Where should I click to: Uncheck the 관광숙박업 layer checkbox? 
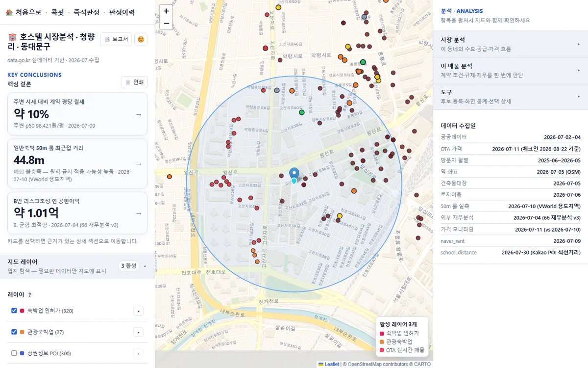(14, 332)
